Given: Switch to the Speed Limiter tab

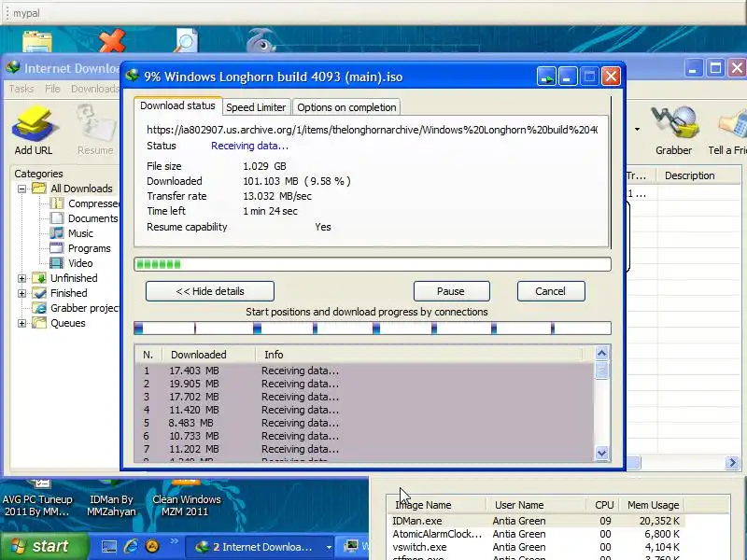Looking at the screenshot, I should point(256,107).
